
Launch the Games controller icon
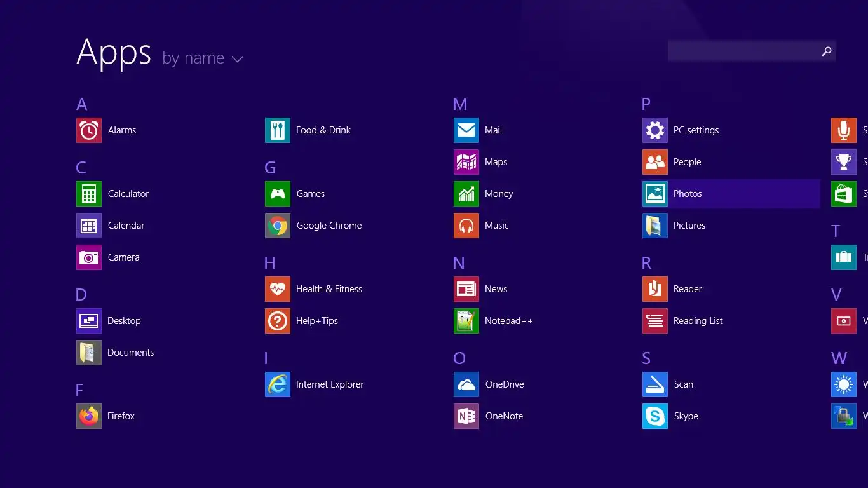278,194
